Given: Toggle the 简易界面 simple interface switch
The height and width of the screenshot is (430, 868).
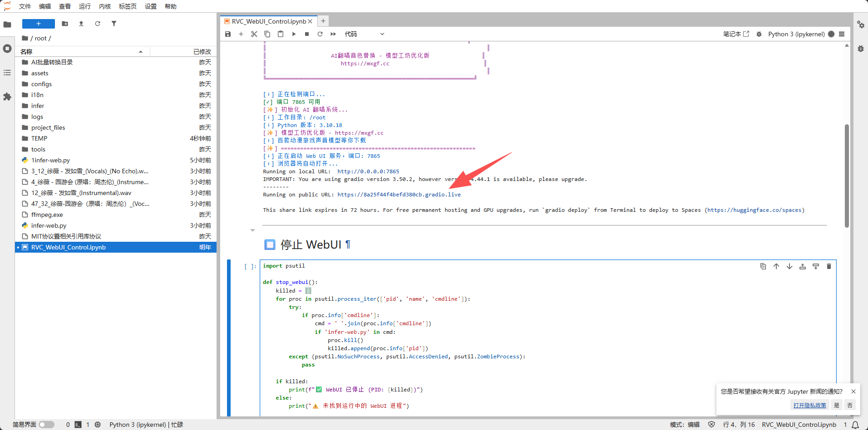Looking at the screenshot, I should pyautogui.click(x=46, y=425).
